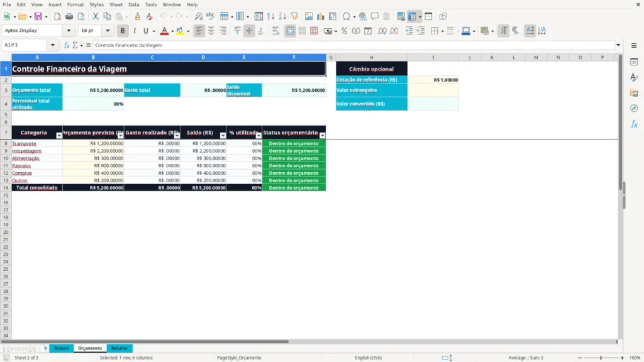This screenshot has height=362, width=644.
Task: Click the Orçamento sheet tab
Action: pyautogui.click(x=89, y=348)
